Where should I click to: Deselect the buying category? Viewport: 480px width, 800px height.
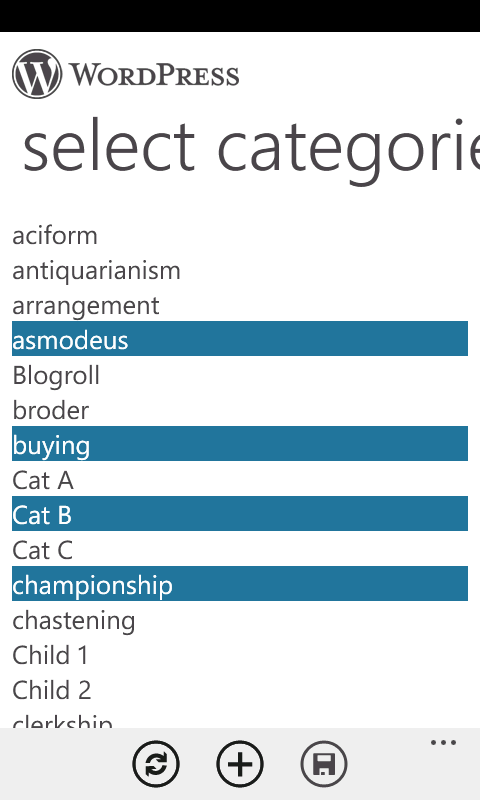click(x=240, y=444)
